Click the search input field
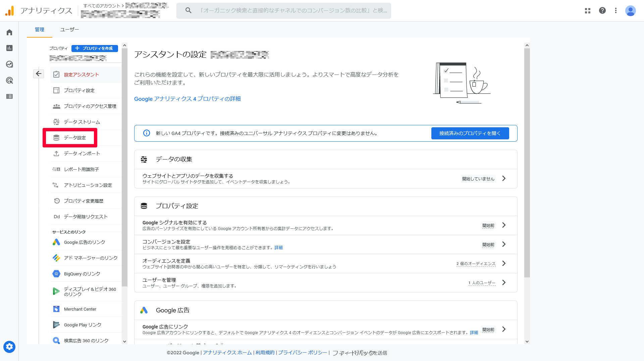Screen dimensions: 644x361 pos(284,10)
